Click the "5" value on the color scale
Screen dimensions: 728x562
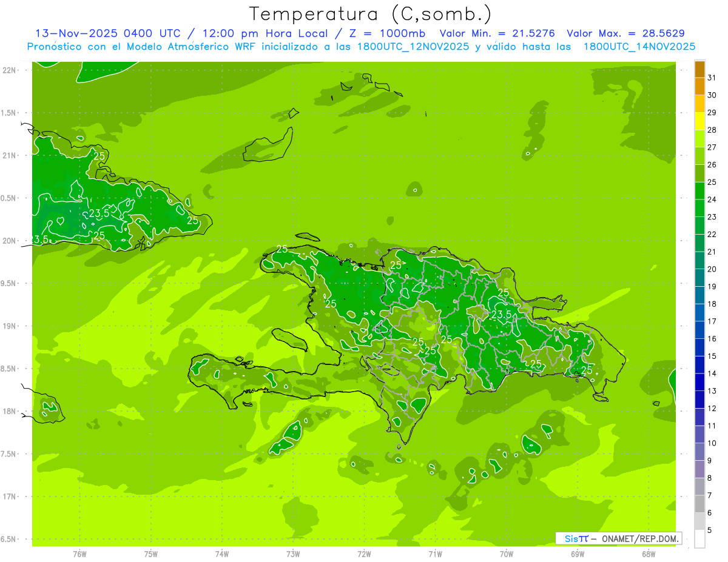tap(710, 530)
